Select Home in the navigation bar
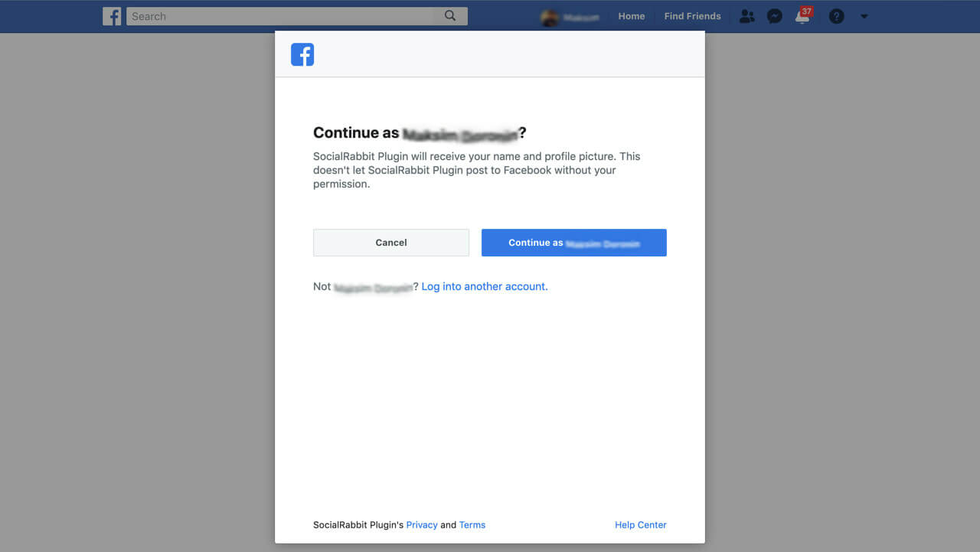 coord(631,15)
